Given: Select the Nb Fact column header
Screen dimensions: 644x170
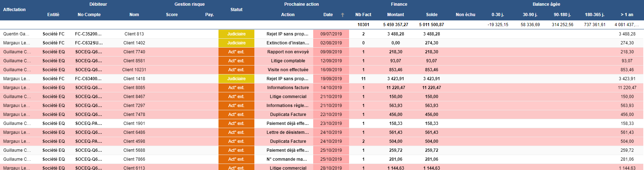Looking at the screenshot, I should 363,15.
